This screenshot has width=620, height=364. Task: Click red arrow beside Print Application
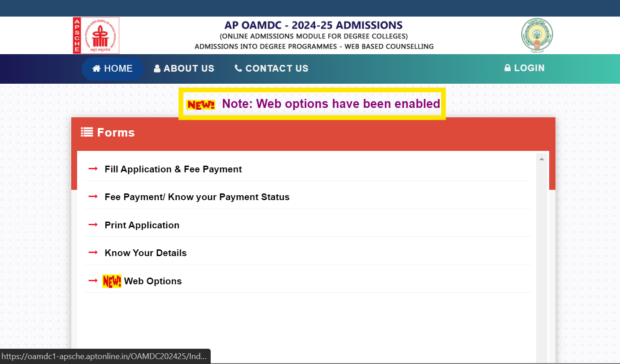tap(93, 225)
